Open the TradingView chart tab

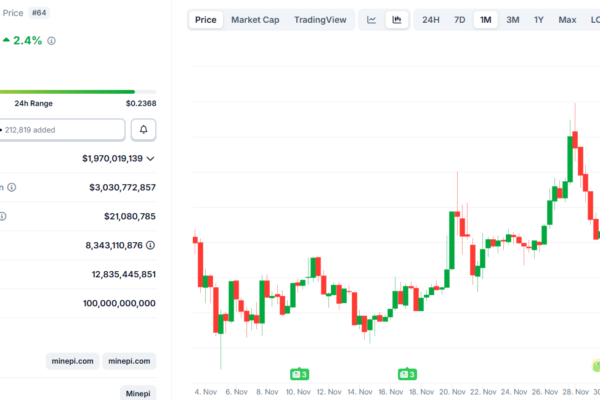coord(320,20)
